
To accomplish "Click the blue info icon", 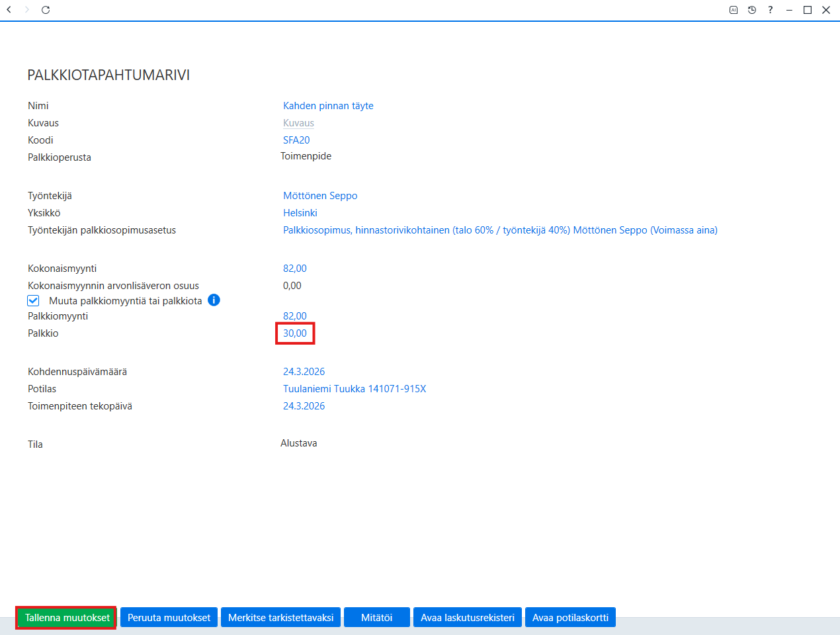I will click(x=214, y=300).
